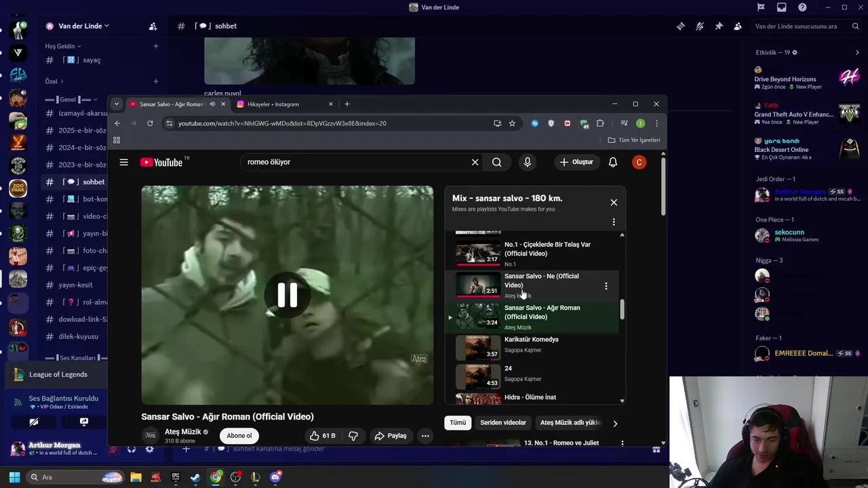This screenshot has height=488, width=868.
Task: Open Chrome extensions puzzle icon
Action: tap(600, 123)
